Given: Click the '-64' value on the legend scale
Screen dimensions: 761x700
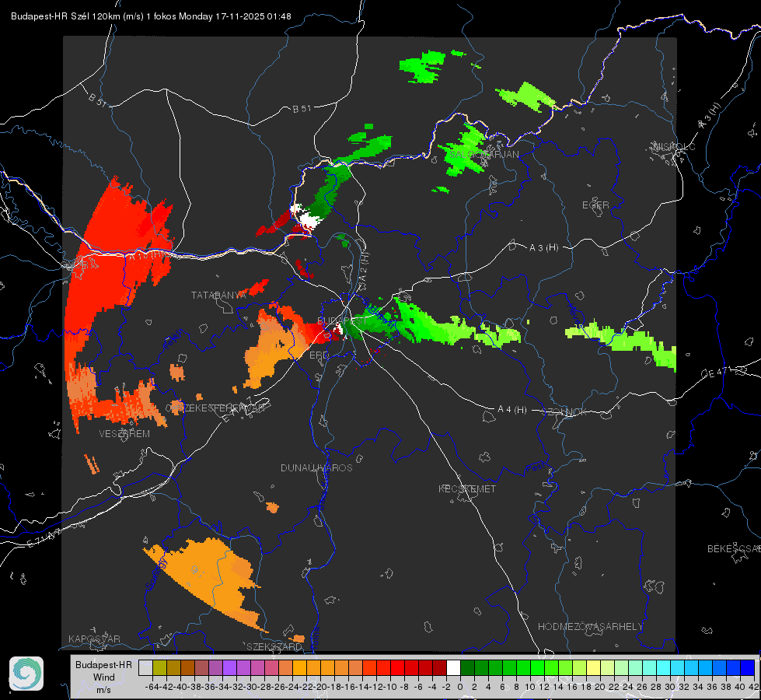Looking at the screenshot, I should point(152,687).
